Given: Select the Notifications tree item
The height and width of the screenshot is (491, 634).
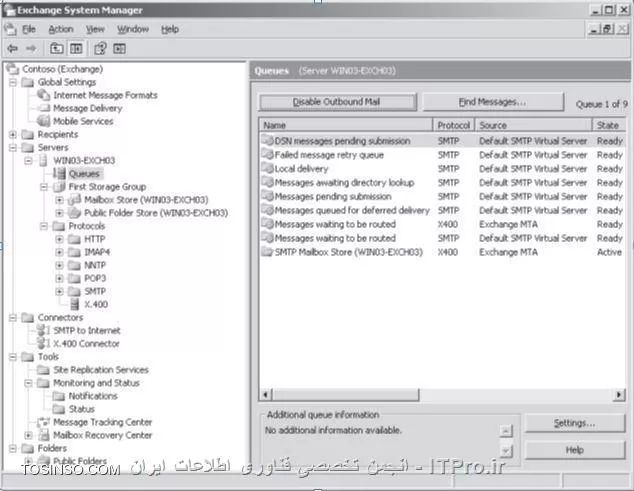Looking at the screenshot, I should tap(93, 396).
